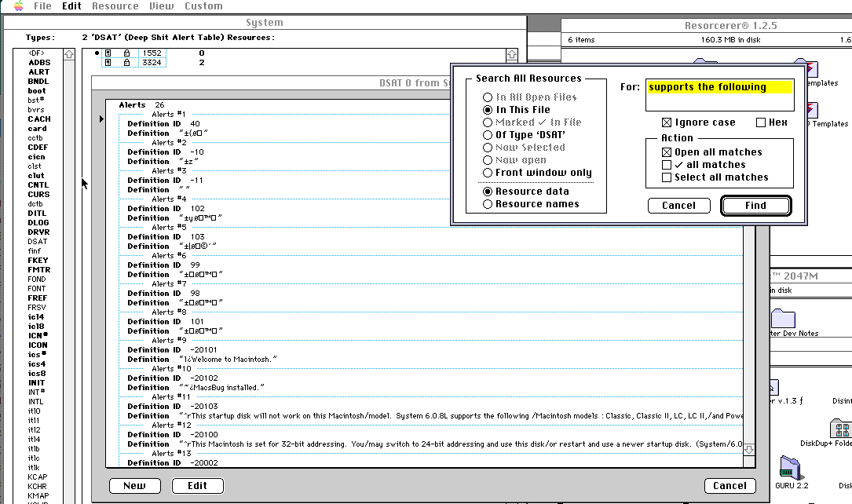Select the DSAT resource type
The height and width of the screenshot is (504, 852).
pyautogui.click(x=38, y=242)
